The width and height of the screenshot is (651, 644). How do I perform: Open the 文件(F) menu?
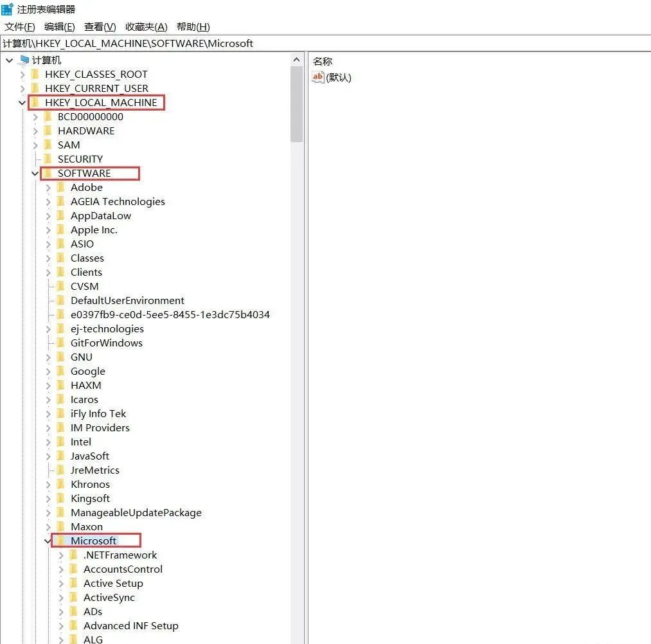(x=20, y=26)
